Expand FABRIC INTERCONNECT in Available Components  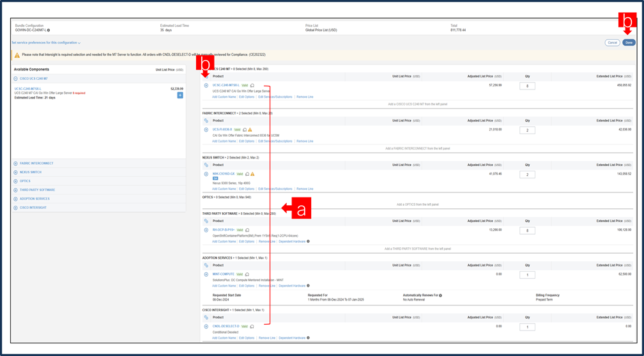tap(15, 163)
